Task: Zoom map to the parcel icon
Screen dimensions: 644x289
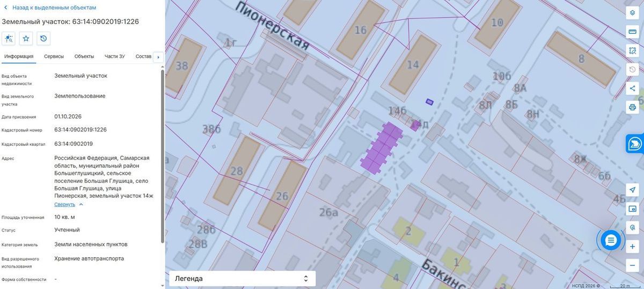Action: 9,38
